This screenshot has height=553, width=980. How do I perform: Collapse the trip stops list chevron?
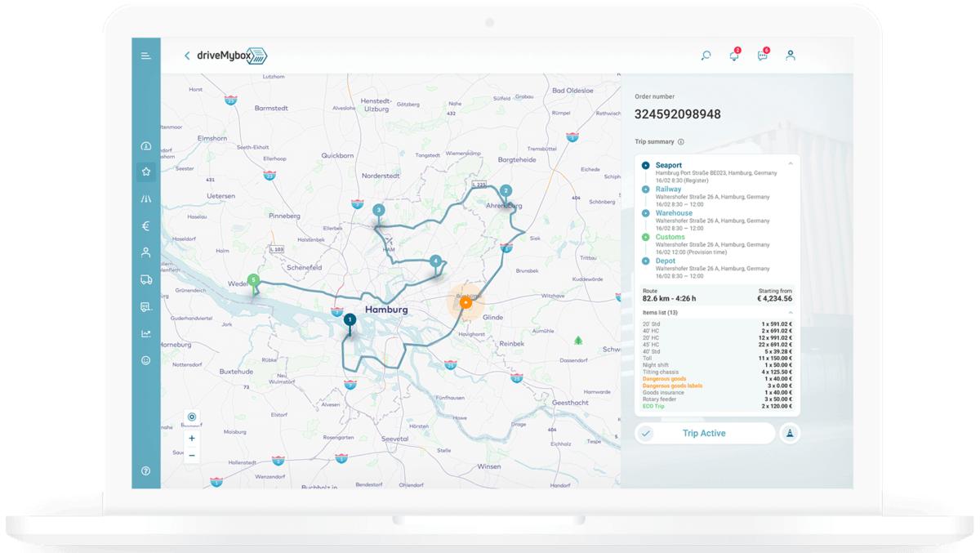(x=791, y=164)
